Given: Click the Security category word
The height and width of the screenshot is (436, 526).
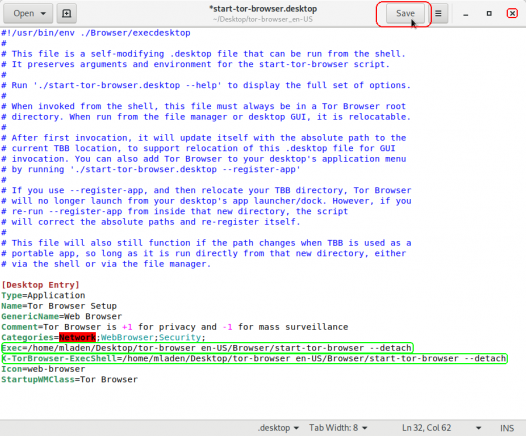Looking at the screenshot, I should [x=180, y=337].
